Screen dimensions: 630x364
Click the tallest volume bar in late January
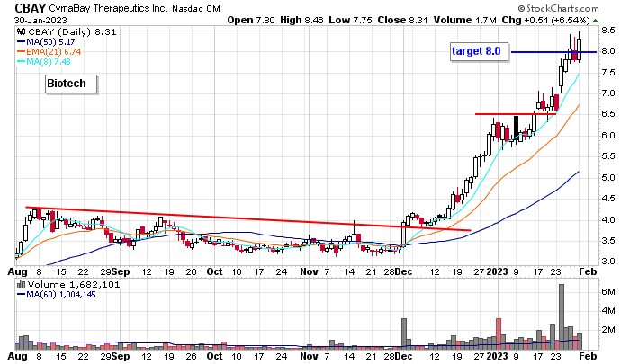point(562,316)
